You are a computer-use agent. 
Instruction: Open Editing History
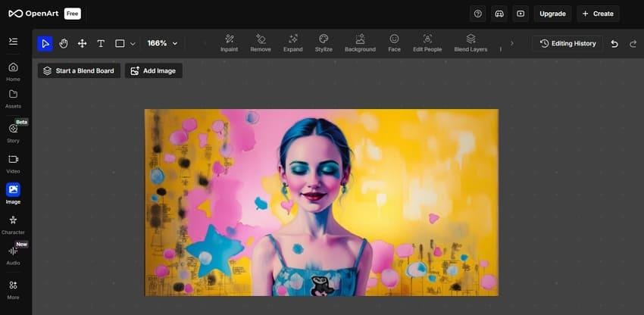tap(567, 43)
